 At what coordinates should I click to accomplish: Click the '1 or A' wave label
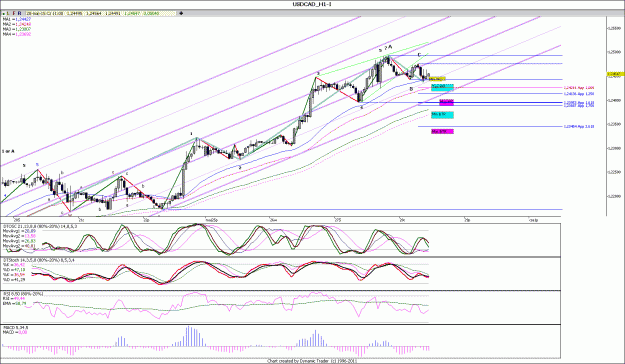pyautogui.click(x=8, y=152)
